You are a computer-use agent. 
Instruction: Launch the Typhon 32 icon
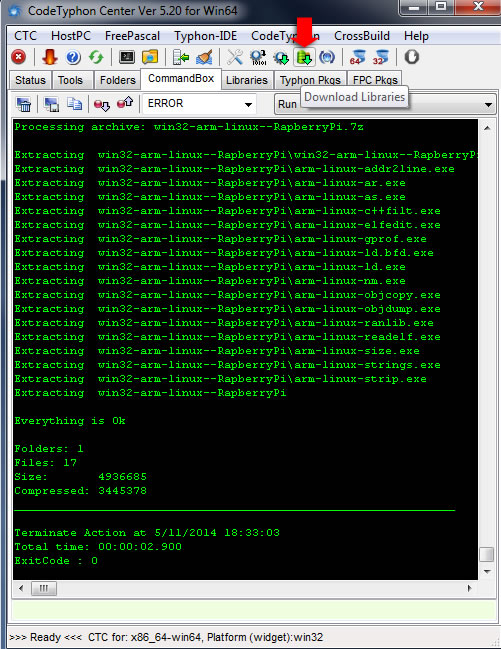381,57
